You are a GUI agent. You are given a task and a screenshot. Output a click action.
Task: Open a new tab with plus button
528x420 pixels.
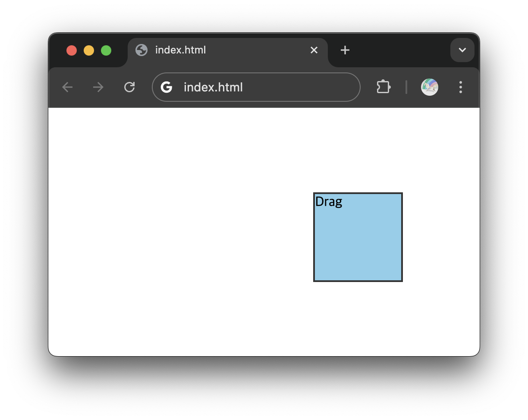345,50
